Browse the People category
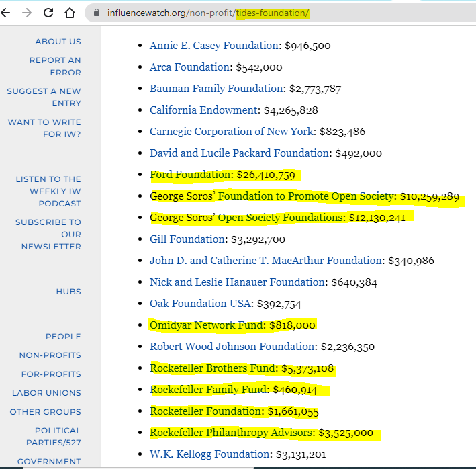476x469 pixels. [x=63, y=337]
